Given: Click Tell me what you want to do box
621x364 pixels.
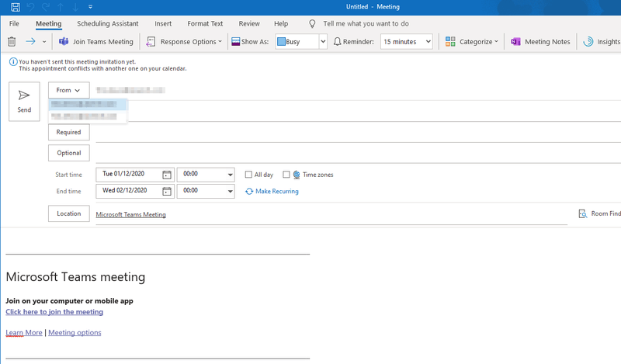Looking at the screenshot, I should (x=366, y=23).
